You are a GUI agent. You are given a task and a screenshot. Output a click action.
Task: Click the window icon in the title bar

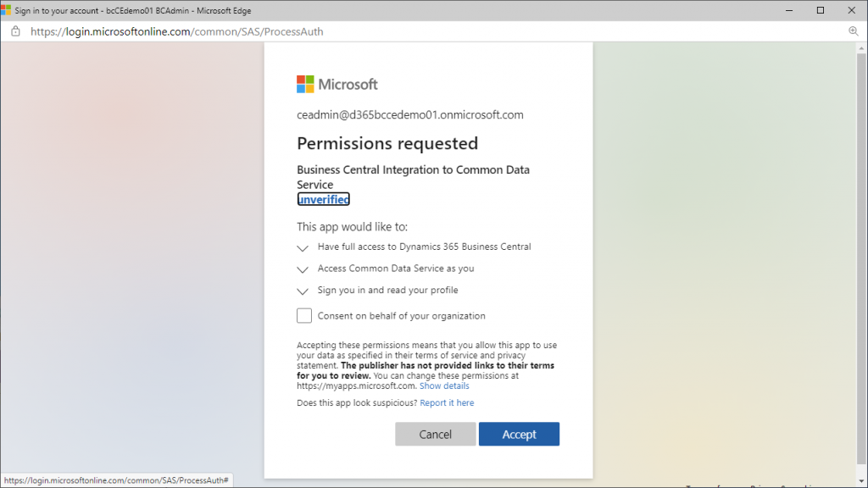6,10
